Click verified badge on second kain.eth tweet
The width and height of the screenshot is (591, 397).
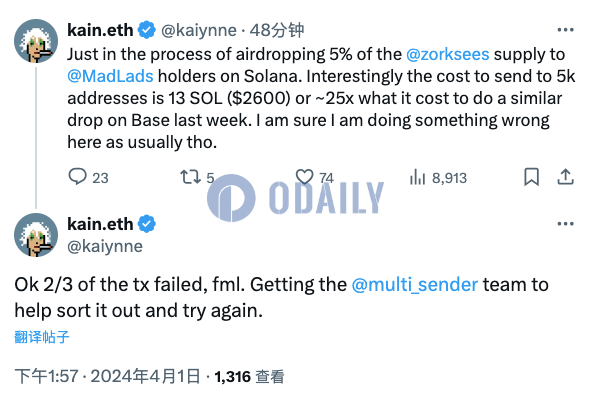point(147,224)
